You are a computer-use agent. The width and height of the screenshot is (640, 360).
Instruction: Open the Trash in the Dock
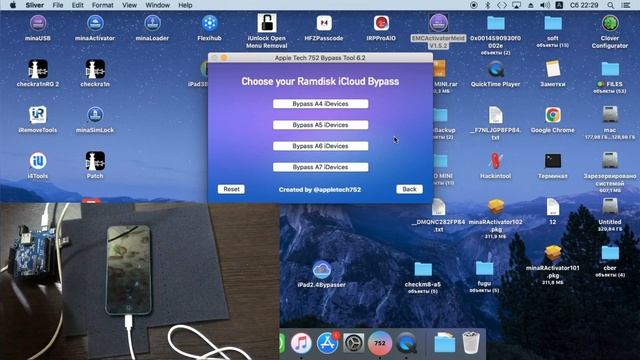click(x=471, y=343)
